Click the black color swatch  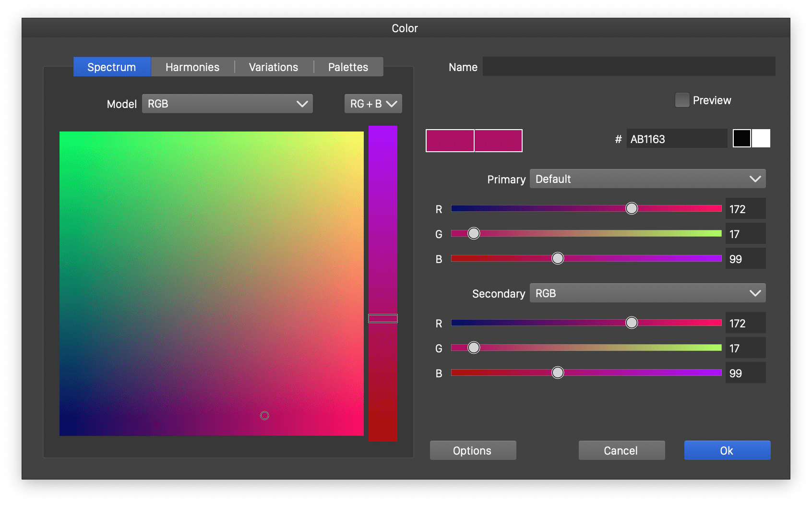[742, 138]
